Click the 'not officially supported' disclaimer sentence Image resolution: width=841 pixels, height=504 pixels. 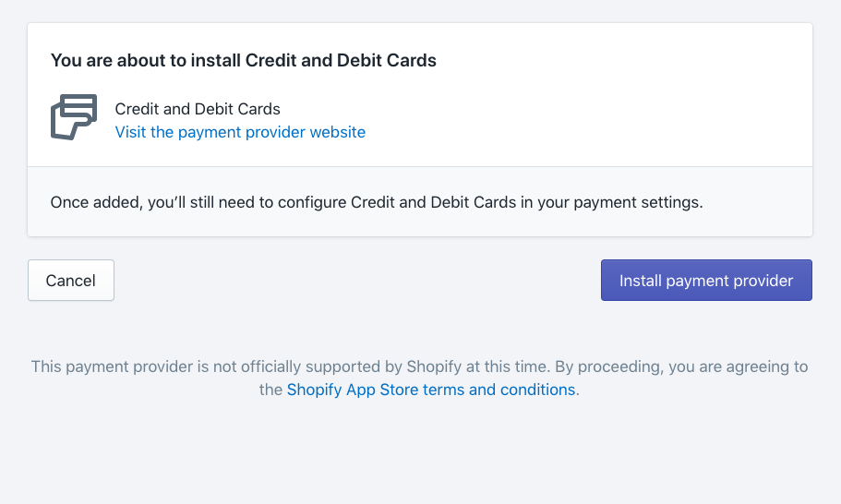pyautogui.click(x=291, y=366)
